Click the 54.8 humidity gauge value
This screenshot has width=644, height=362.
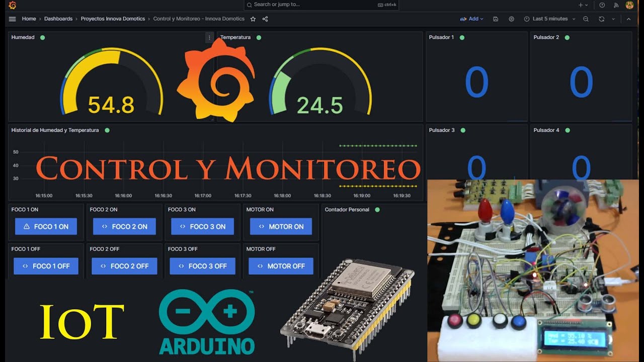(x=111, y=105)
